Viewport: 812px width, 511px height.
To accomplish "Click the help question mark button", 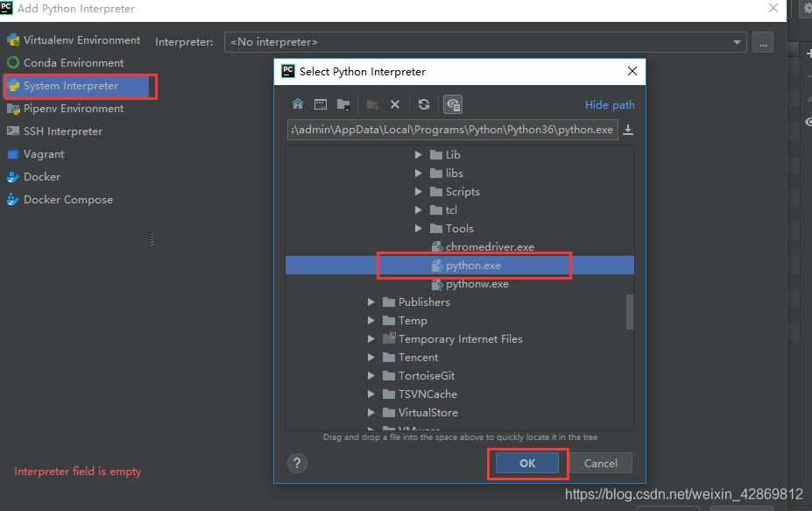I will point(297,463).
